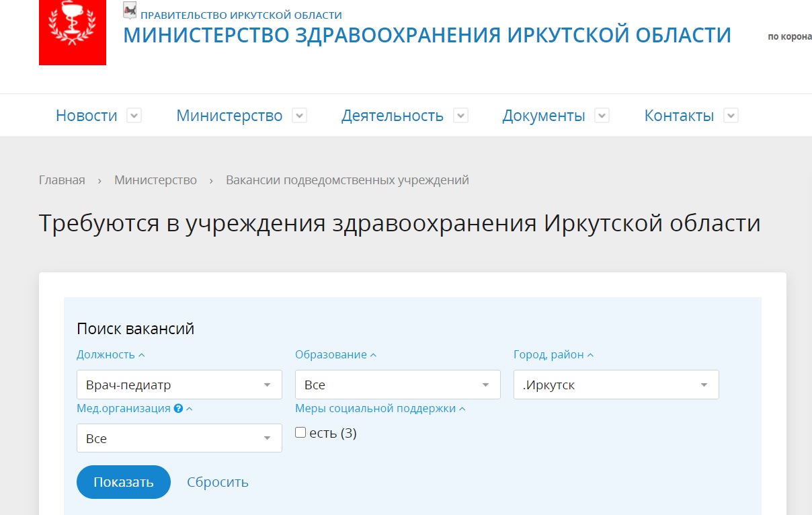Expand the Документы menu arrow
The width and height of the screenshot is (812, 515).
pos(602,116)
